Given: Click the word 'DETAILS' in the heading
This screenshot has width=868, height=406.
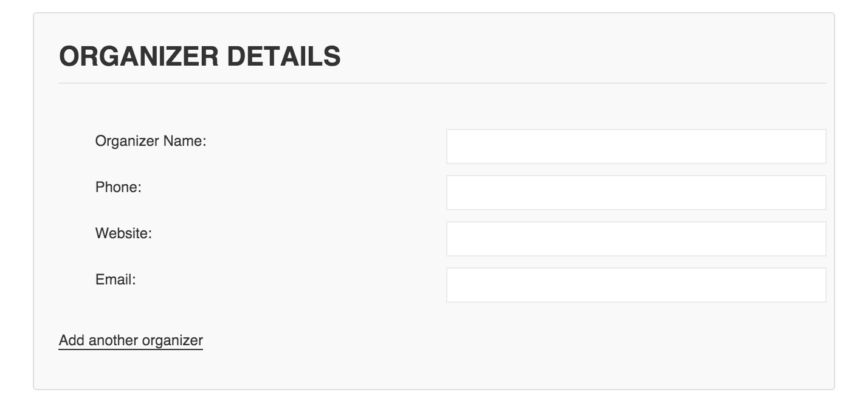Looking at the screenshot, I should point(283,57).
